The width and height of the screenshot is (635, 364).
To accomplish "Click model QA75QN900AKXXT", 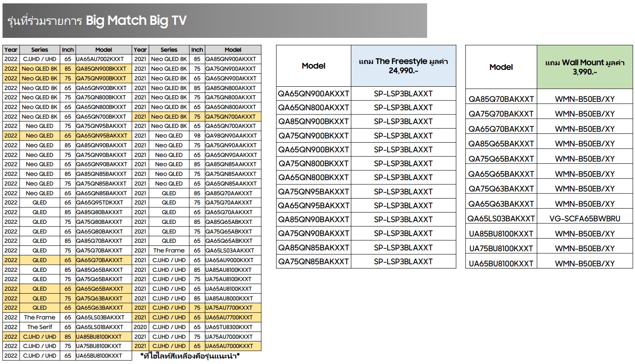I will pos(233,69).
